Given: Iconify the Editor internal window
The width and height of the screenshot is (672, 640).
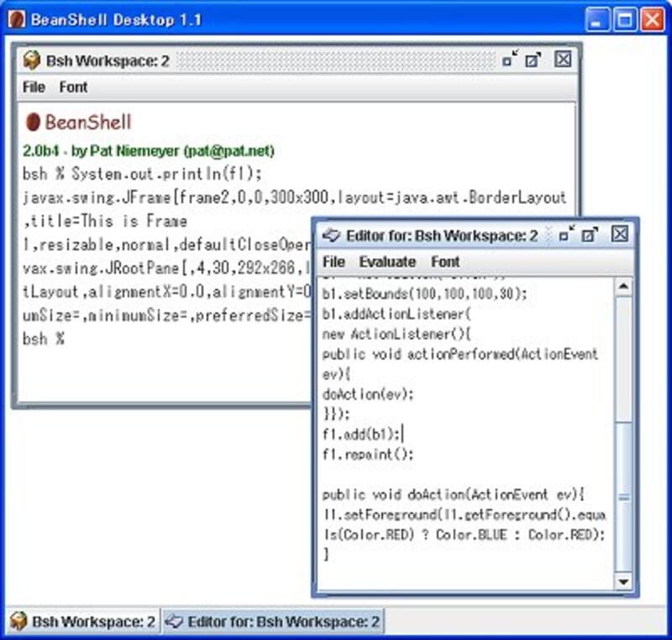Looking at the screenshot, I should pos(568,234).
